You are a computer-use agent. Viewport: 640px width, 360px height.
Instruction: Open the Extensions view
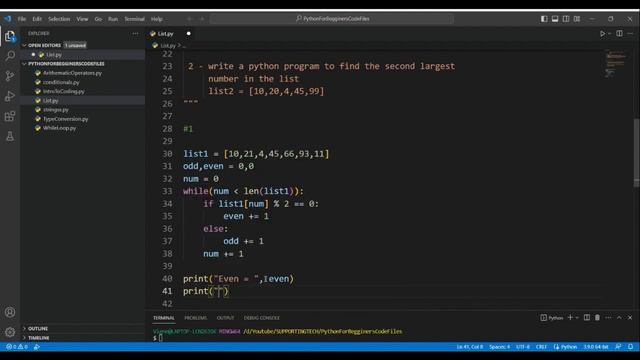coord(10,116)
